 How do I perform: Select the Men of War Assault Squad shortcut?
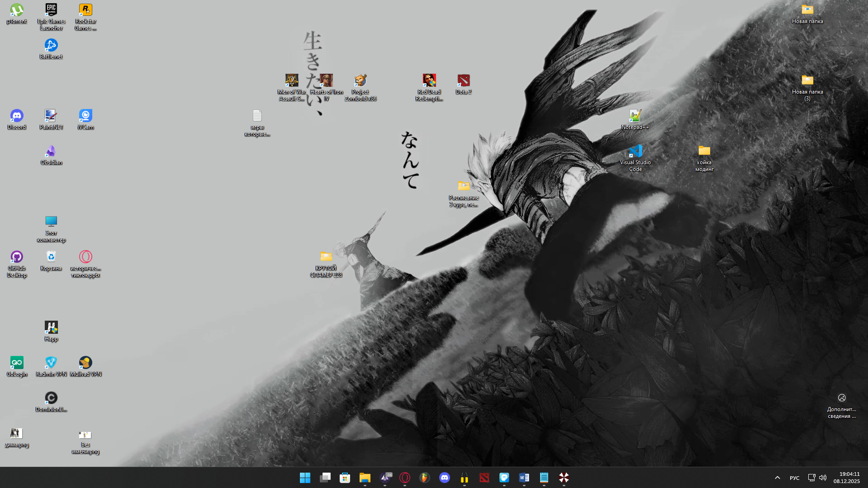[x=292, y=88]
